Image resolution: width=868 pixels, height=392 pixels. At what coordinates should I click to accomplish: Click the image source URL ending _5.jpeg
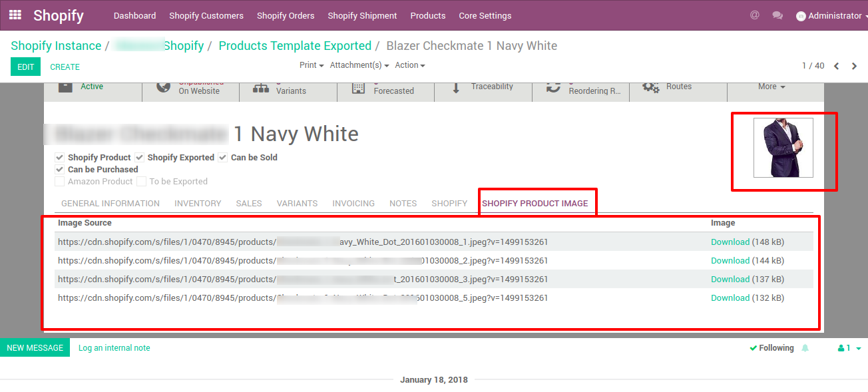pyautogui.click(x=303, y=298)
